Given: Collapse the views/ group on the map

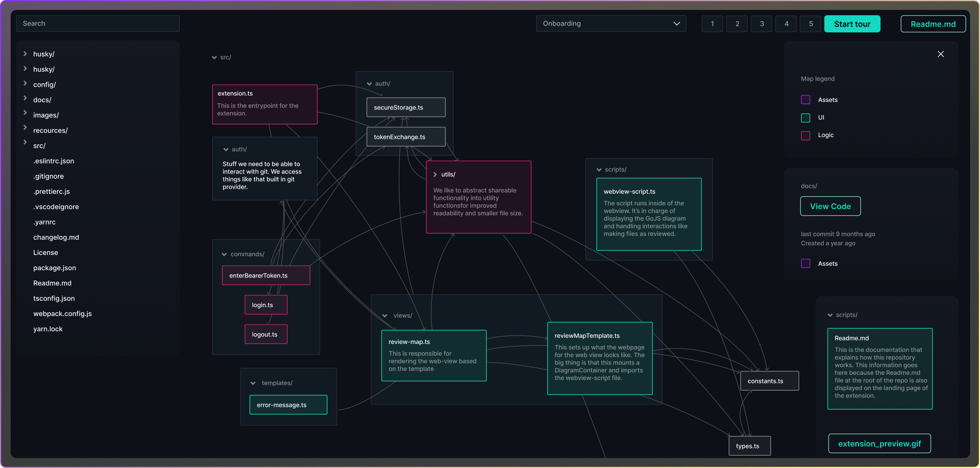Looking at the screenshot, I should point(385,315).
